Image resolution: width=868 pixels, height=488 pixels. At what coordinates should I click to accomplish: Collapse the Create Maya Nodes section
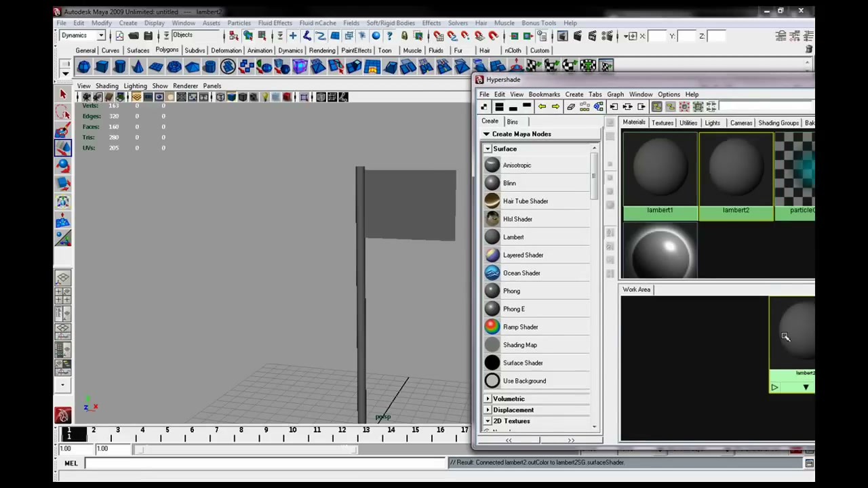[486, 134]
